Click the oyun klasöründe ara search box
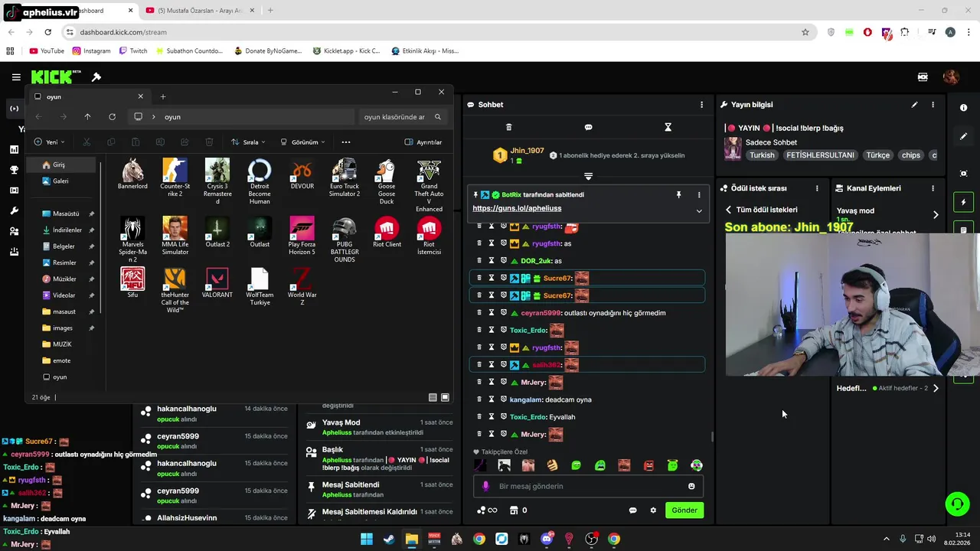 tap(402, 117)
